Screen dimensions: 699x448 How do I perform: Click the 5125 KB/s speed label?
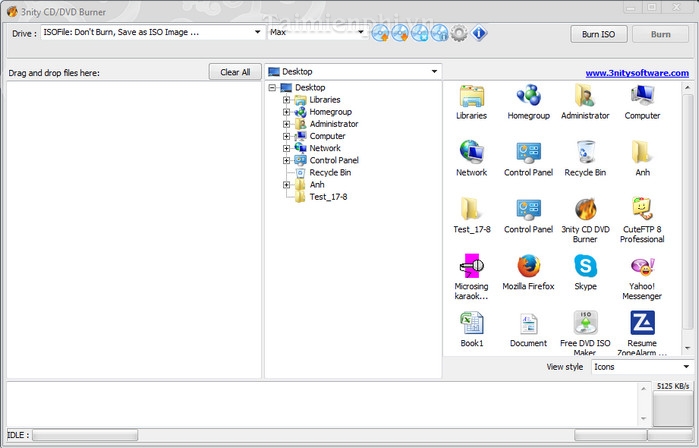point(673,386)
